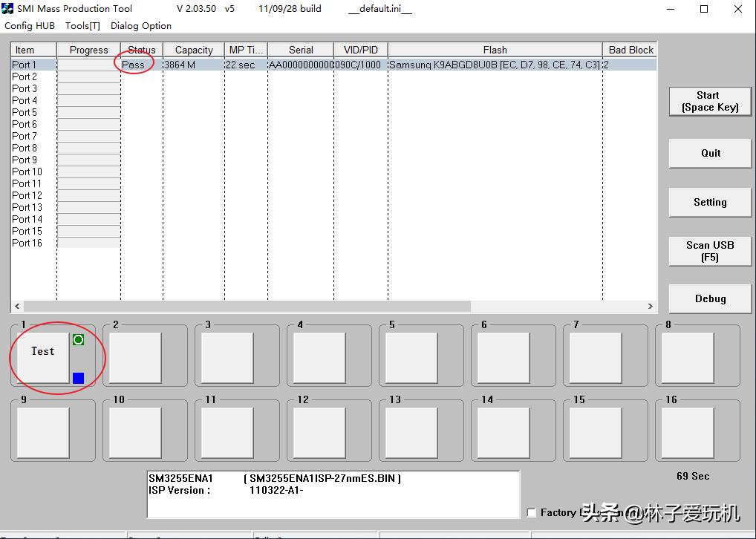Open the Config HUB menu
Screen dimensions: 756x539
(30, 26)
